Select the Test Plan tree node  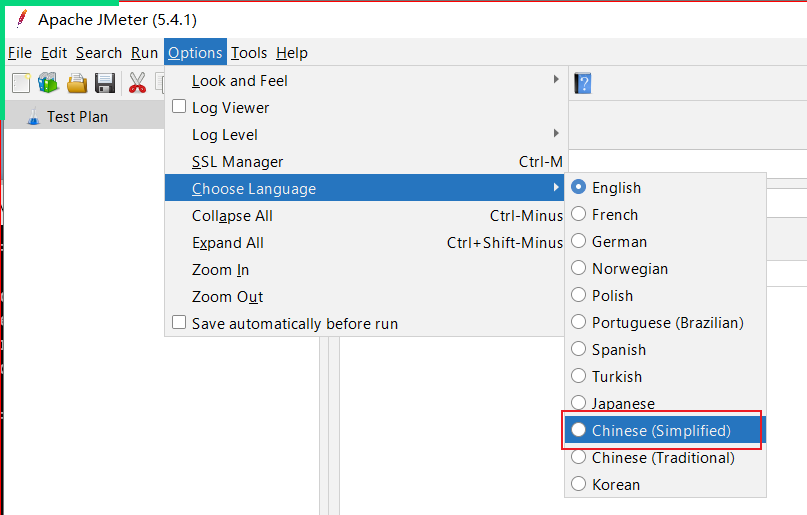(77, 117)
